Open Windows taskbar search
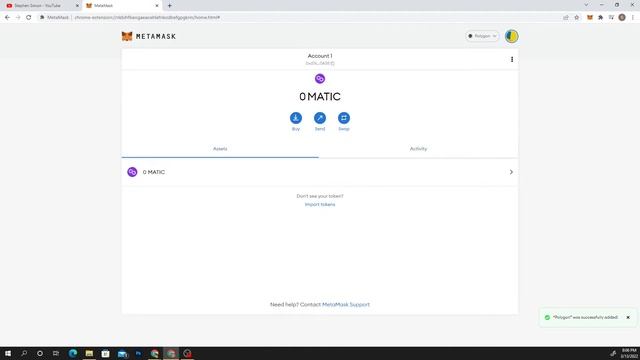 point(24,353)
